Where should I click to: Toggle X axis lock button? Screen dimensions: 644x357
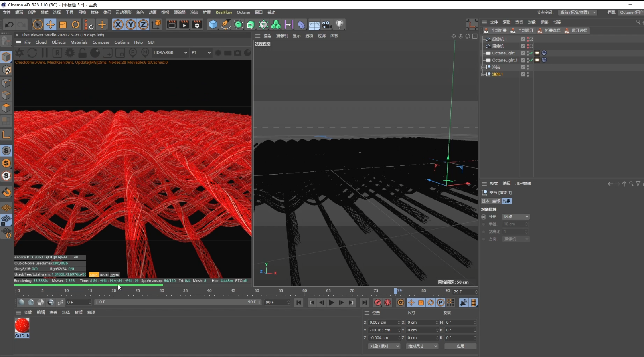[118, 25]
